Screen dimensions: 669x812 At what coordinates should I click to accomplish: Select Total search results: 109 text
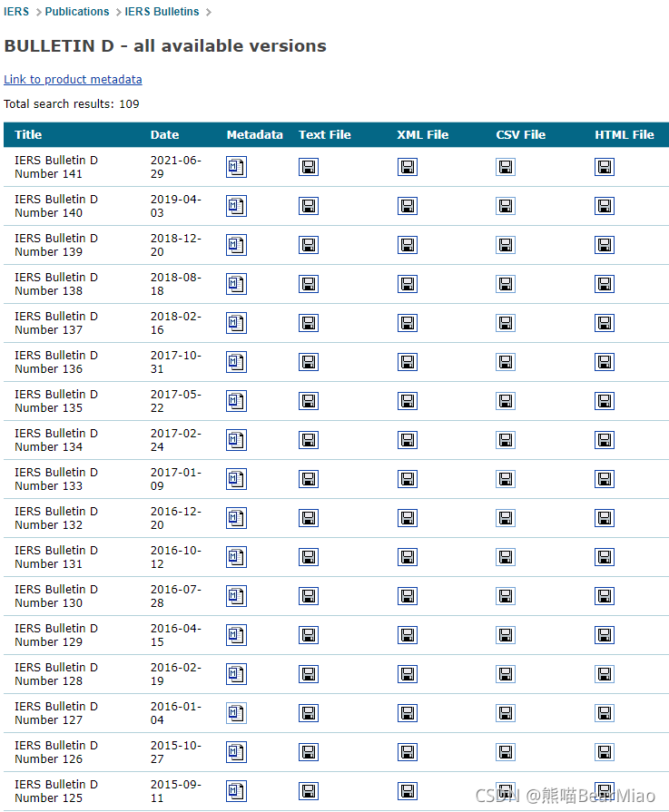72,103
